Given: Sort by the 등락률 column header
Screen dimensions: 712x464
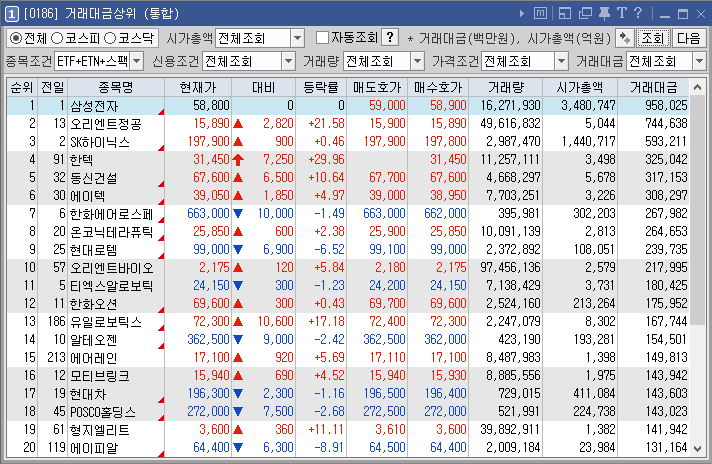Looking at the screenshot, I should pyautogui.click(x=321, y=87).
